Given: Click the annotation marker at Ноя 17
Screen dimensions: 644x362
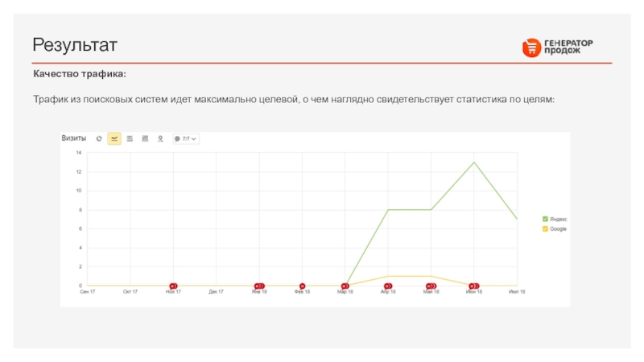Looking at the screenshot, I should pos(173,286).
